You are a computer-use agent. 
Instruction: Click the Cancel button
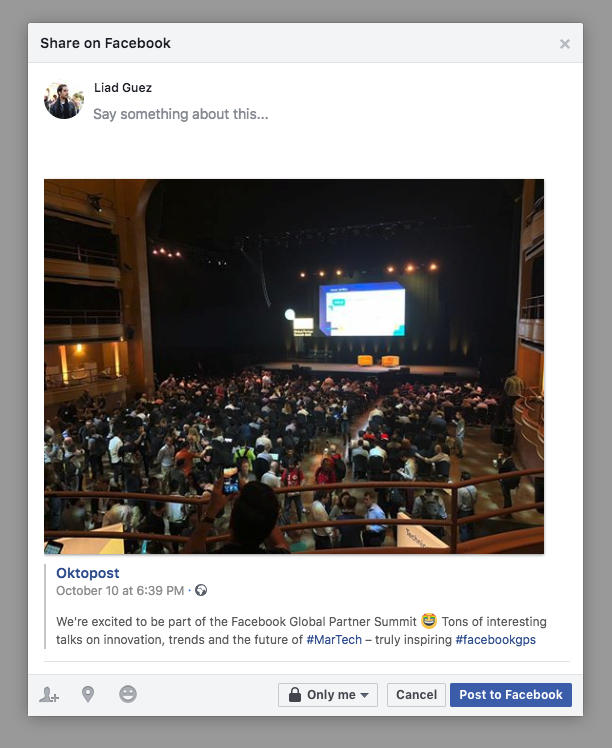pos(416,695)
